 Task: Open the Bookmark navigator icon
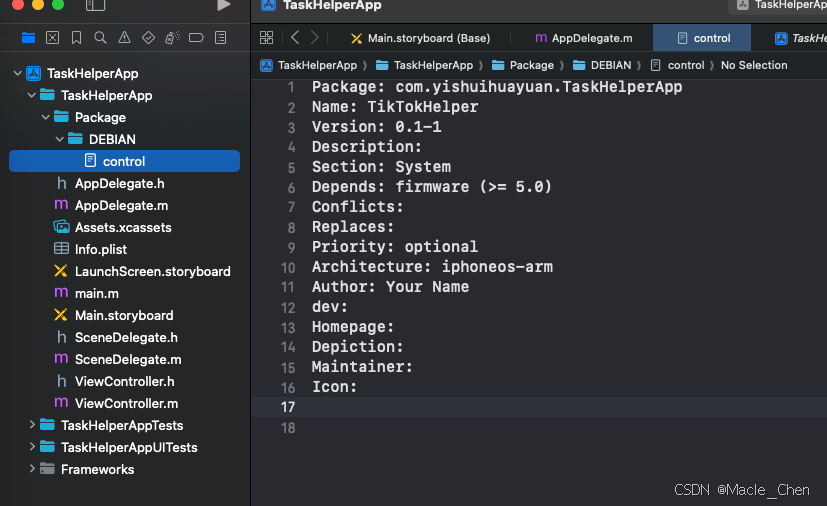76,37
